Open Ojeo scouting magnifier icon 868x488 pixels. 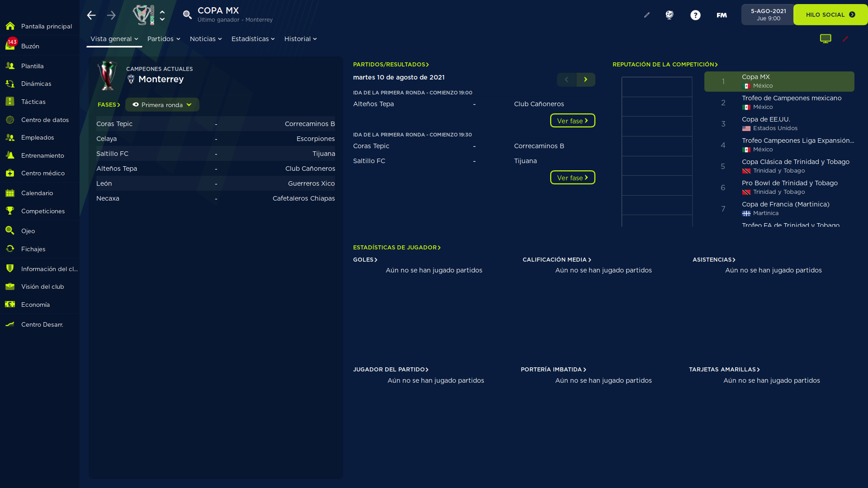(x=10, y=231)
